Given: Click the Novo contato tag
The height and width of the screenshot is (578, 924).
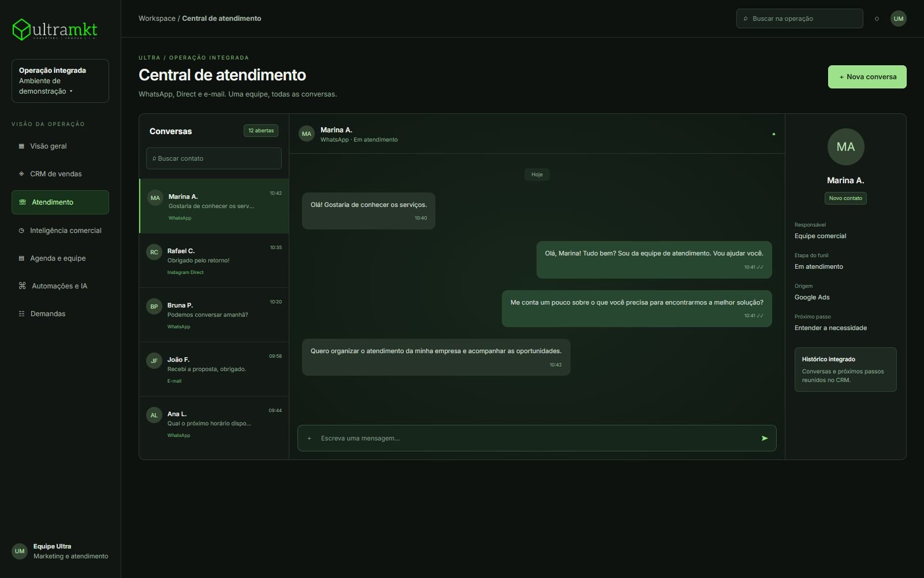Looking at the screenshot, I should point(845,198).
